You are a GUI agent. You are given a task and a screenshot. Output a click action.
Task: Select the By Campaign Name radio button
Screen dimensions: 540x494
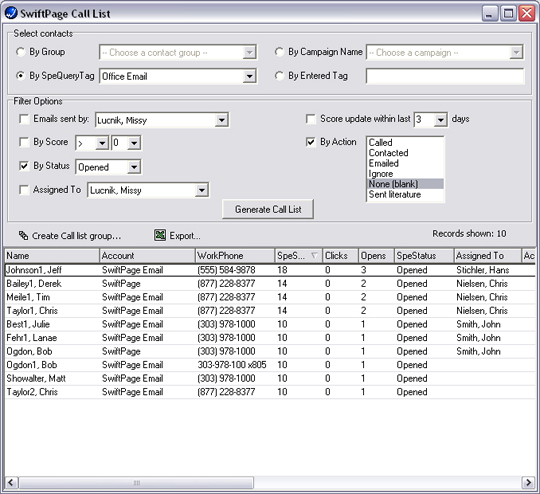point(279,52)
